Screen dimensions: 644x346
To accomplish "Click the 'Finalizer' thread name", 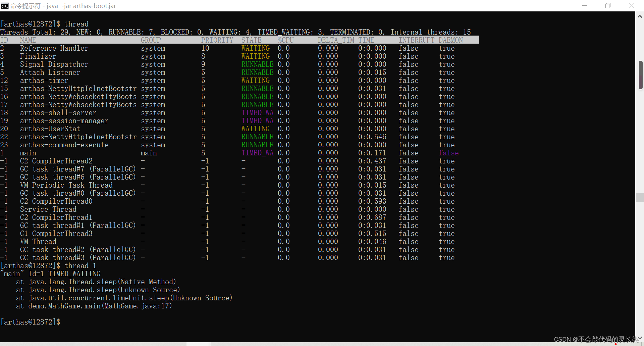I will coord(38,56).
